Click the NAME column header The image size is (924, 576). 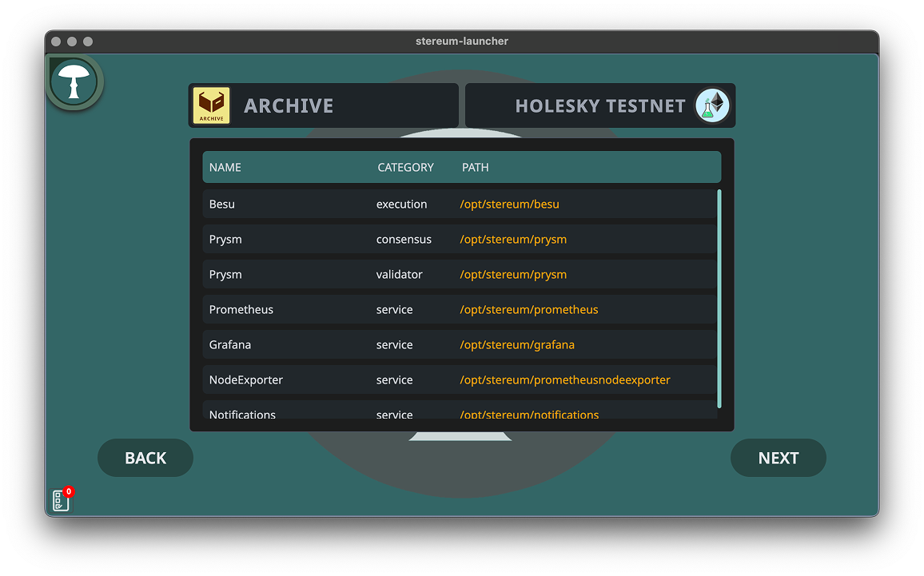pos(225,167)
